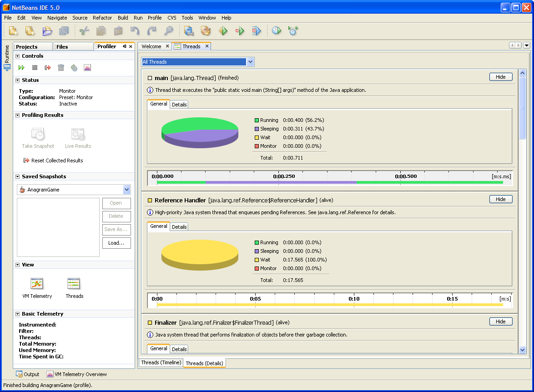Click the Attach Debugger toolbar icon
The width and height of the screenshot is (534, 392).
[x=257, y=31]
